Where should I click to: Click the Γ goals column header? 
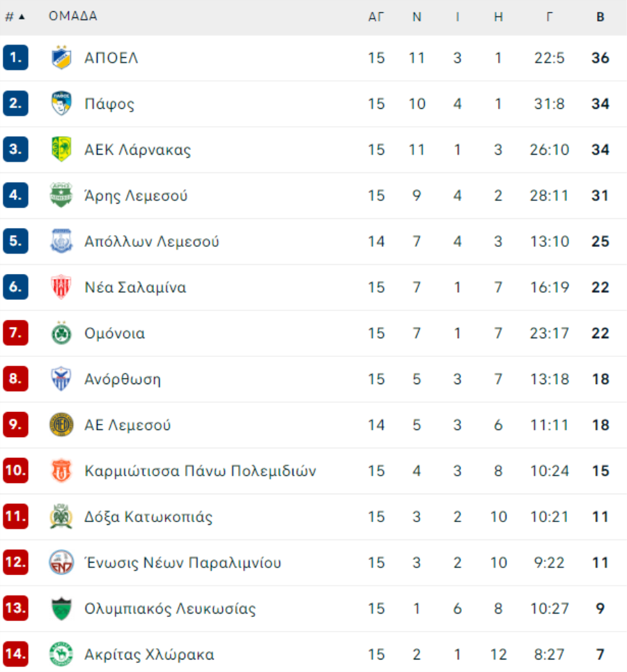pyautogui.click(x=550, y=17)
